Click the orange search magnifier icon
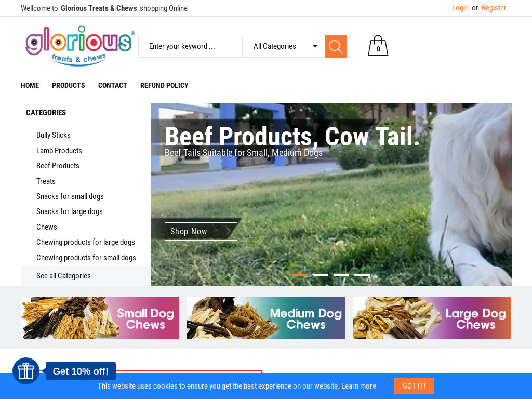Image resolution: width=532 pixels, height=399 pixels. 336,46
